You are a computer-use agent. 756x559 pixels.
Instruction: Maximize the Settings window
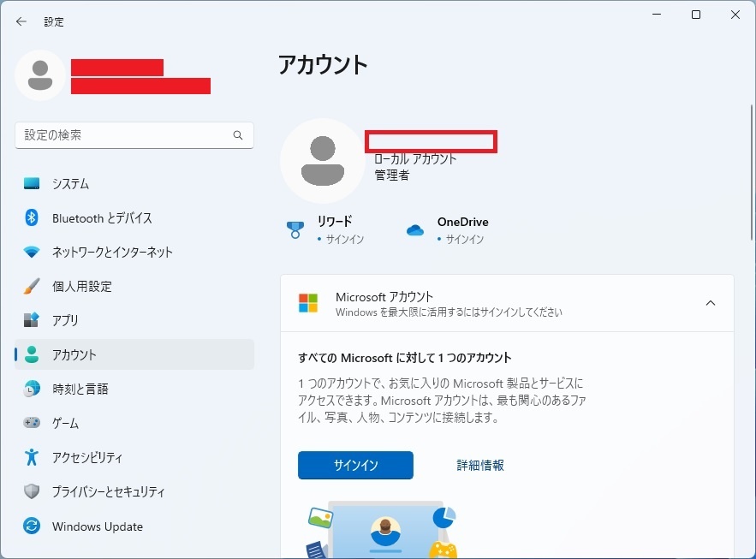click(696, 15)
